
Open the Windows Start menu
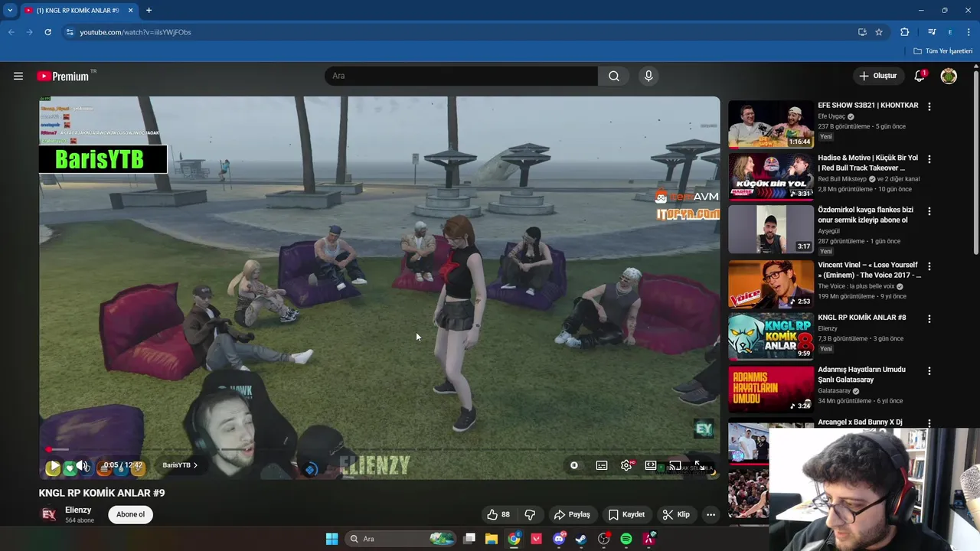(x=332, y=539)
